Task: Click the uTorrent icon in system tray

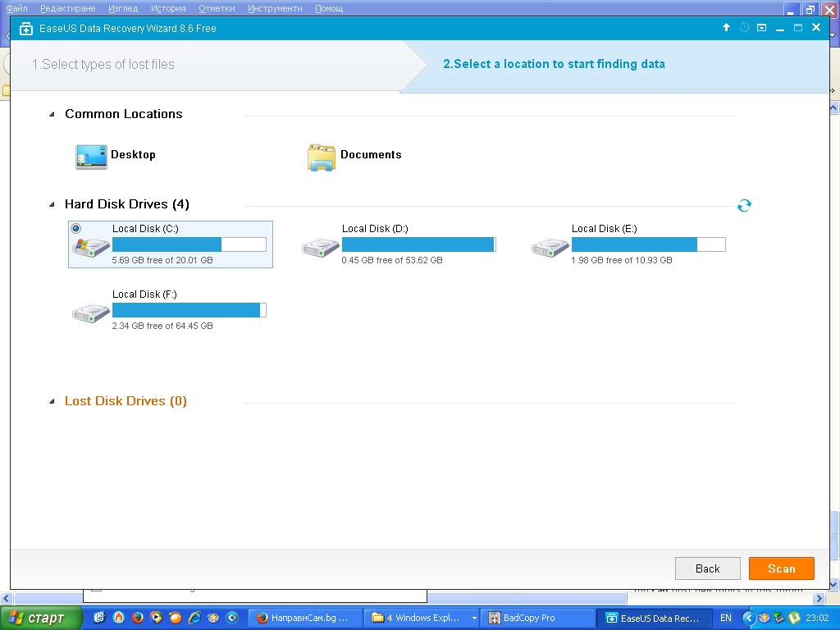Action: tap(794, 618)
